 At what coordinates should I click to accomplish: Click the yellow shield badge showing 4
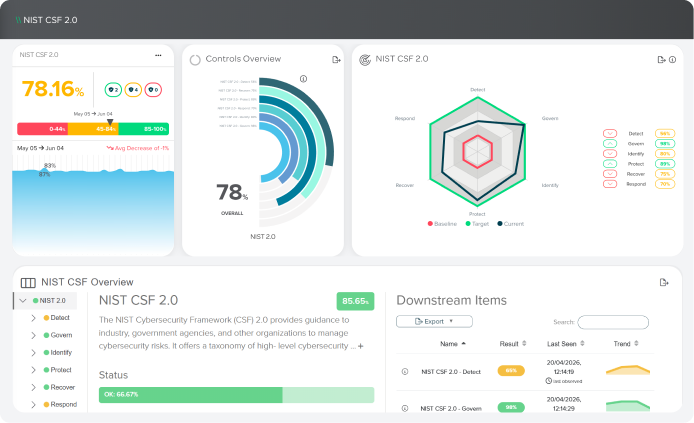[x=133, y=90]
